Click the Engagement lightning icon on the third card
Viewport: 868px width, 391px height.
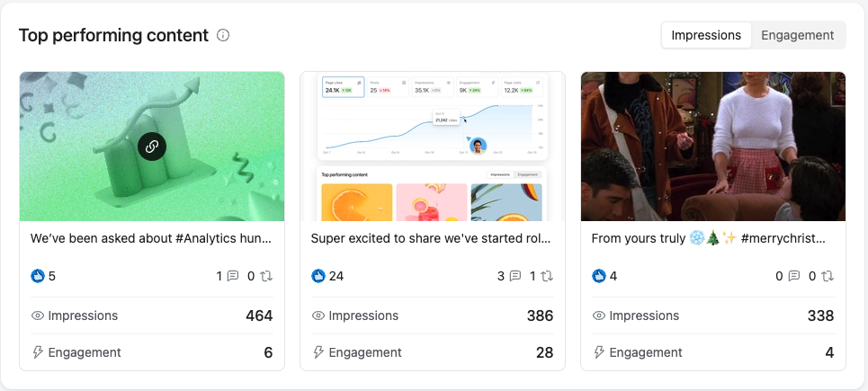click(x=599, y=352)
